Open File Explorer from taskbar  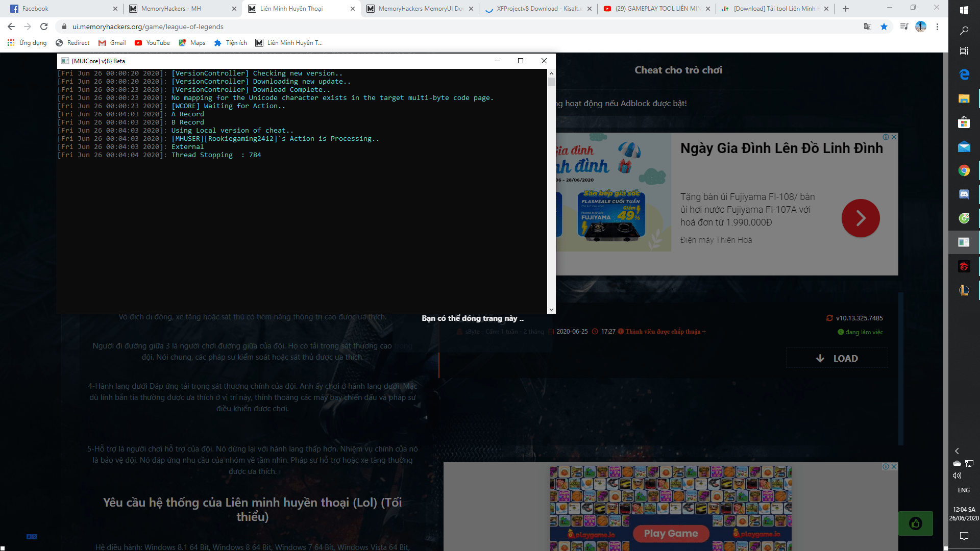coord(964,98)
